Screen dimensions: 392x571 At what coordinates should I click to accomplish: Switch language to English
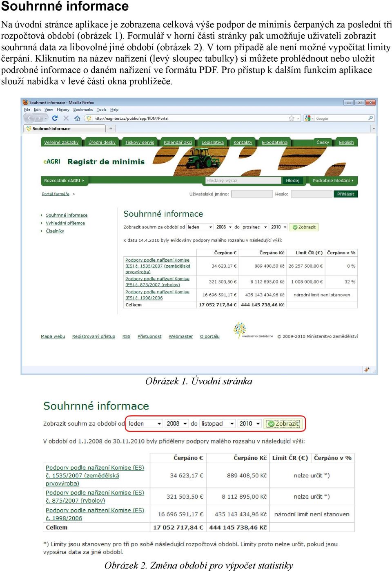click(346, 142)
